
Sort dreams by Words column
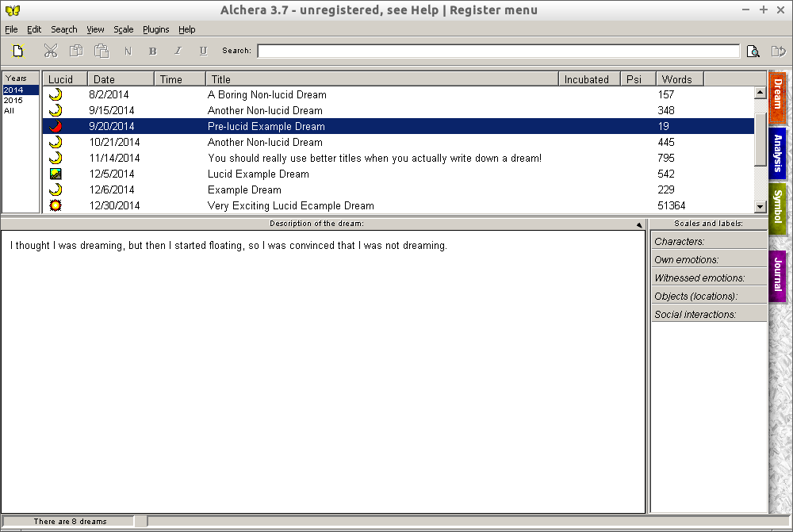tap(680, 79)
